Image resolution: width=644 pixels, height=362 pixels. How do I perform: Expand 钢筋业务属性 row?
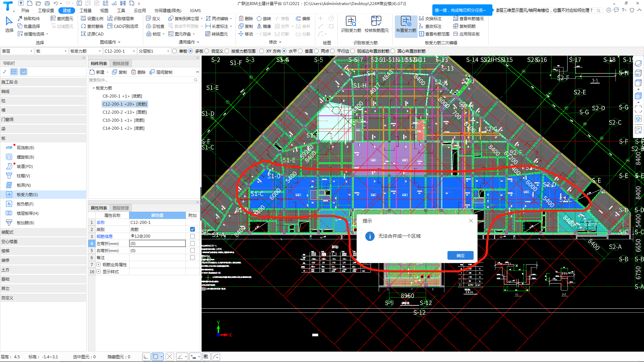99,264
